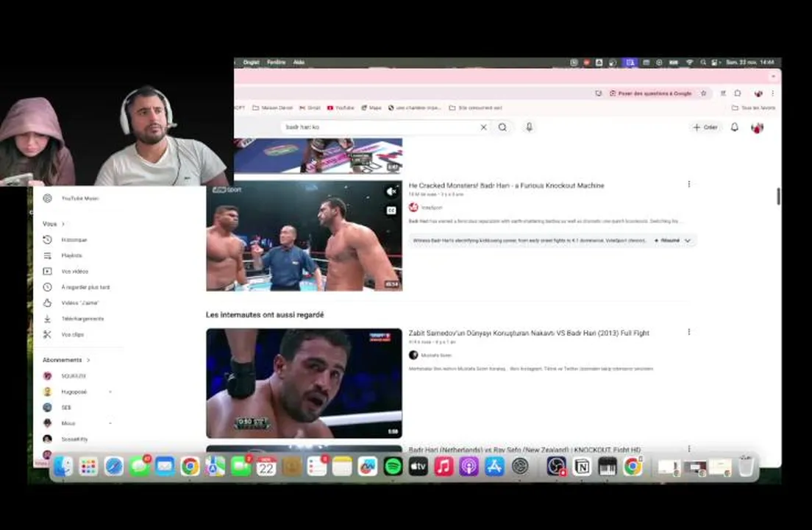
Task: Open the YouTube account avatar menu
Action: pos(757,127)
